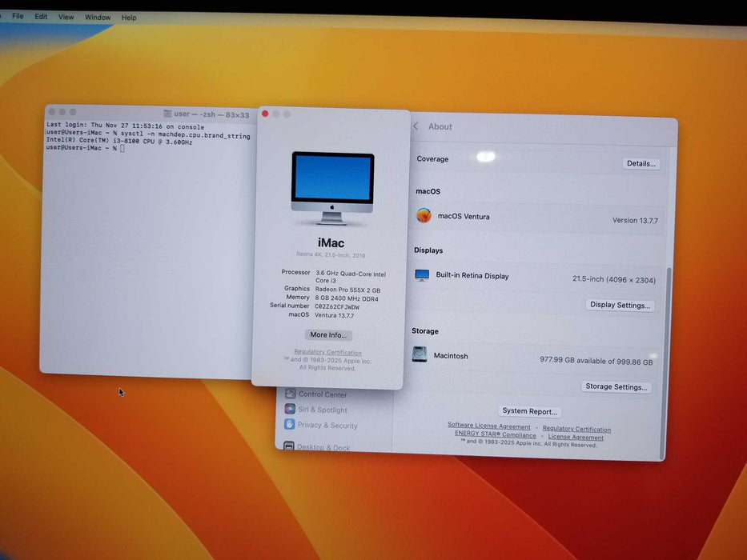
Task: Click '21.5-inch (4096 × 2304)' display value
Action: click(x=613, y=279)
